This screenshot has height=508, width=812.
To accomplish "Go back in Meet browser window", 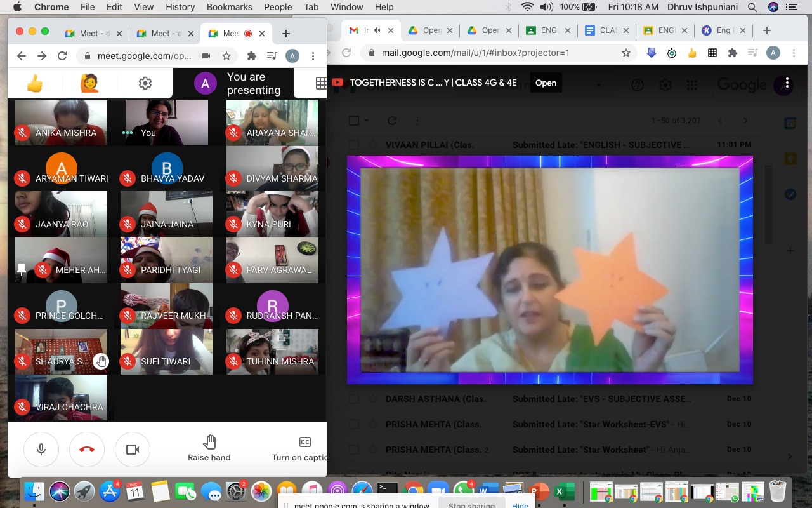I will [x=22, y=56].
